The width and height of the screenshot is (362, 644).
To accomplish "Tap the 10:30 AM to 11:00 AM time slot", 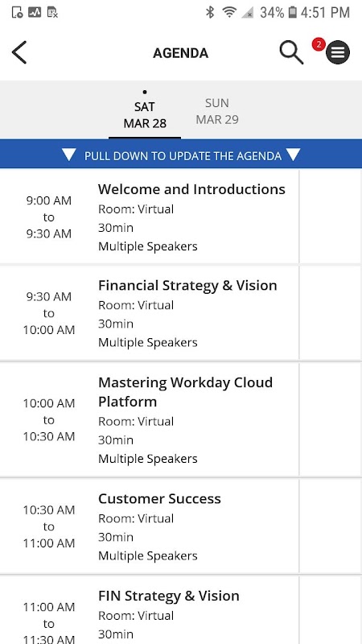I will [49, 526].
